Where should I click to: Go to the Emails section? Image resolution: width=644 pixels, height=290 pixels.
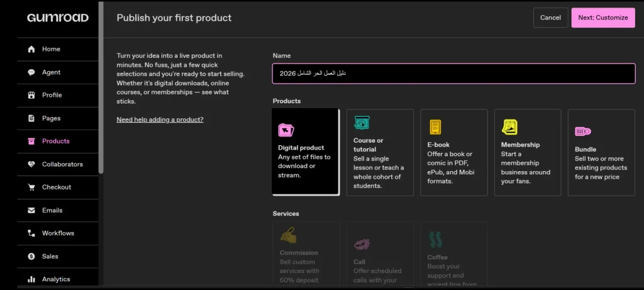pyautogui.click(x=58, y=210)
